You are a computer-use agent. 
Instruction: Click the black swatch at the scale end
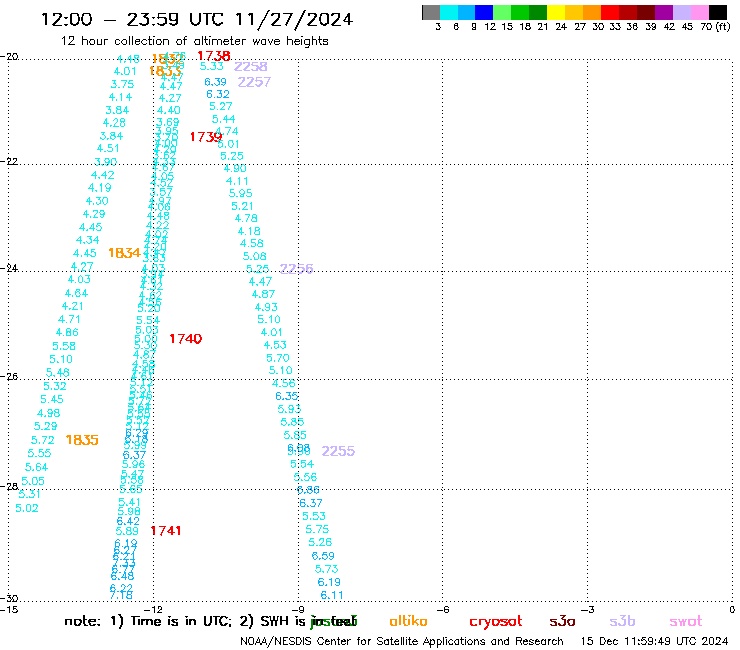coord(718,12)
